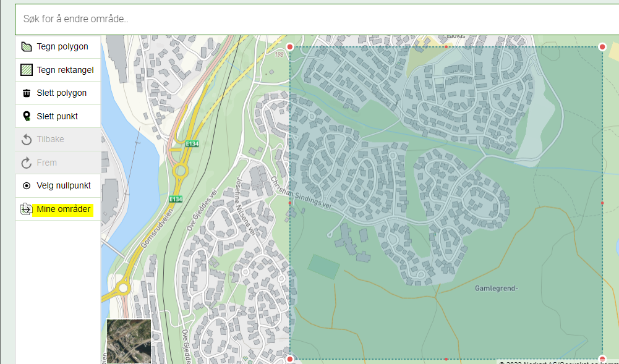Click left edge midpoint handle of selection
The width and height of the screenshot is (619, 364).
(290, 203)
